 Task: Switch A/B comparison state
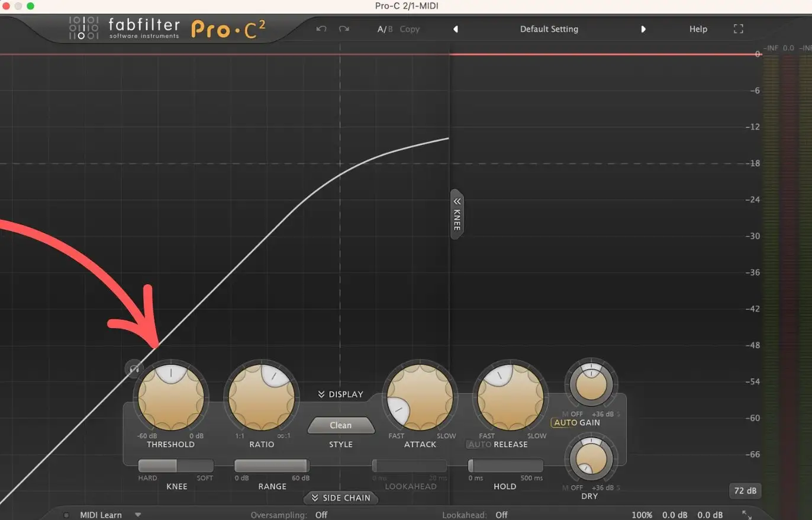coord(385,29)
